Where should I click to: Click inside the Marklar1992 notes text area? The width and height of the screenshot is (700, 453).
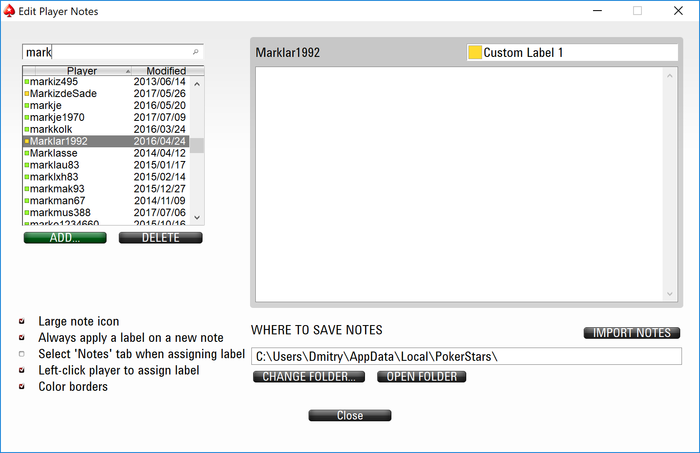pyautogui.click(x=460, y=184)
